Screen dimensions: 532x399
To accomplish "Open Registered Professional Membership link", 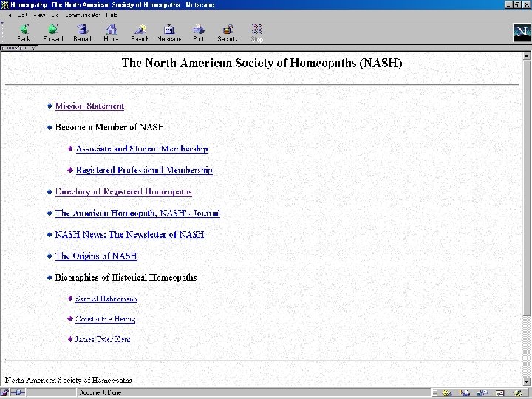I will 144,170.
